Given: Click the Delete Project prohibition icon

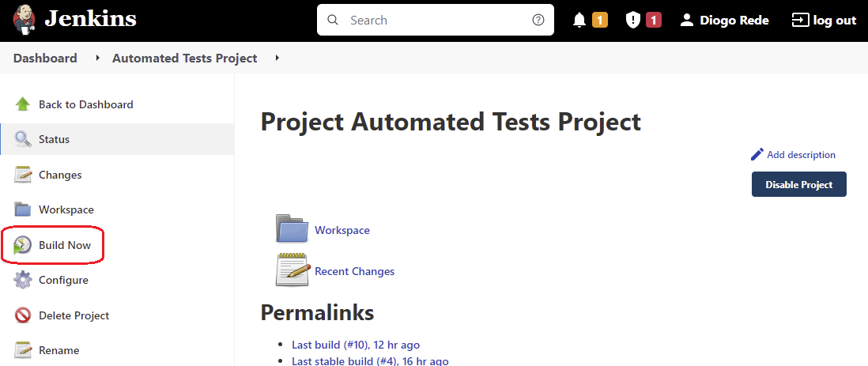Looking at the screenshot, I should click(x=23, y=315).
